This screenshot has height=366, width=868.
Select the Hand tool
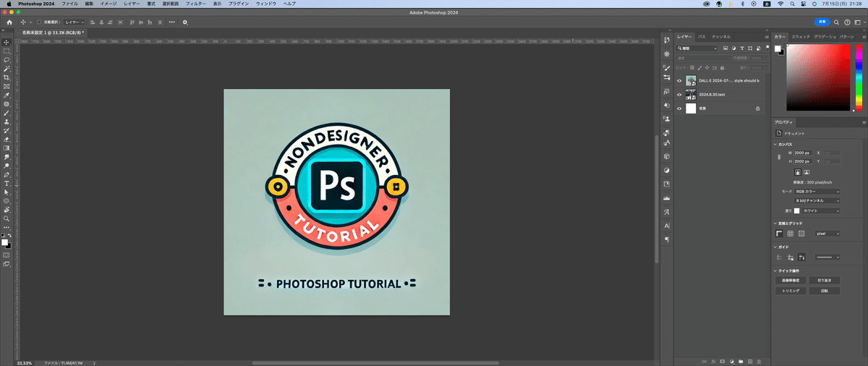(7, 209)
